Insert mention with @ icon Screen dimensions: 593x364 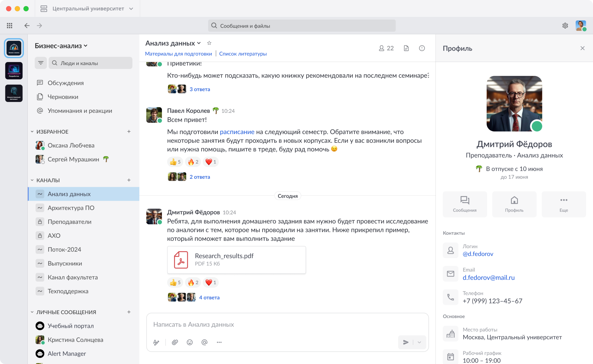204,342
